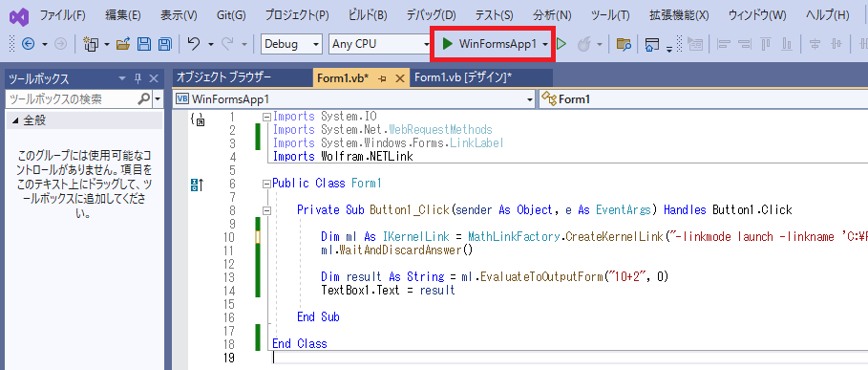Screen dimensions: 868x370
Task: Click the greyed align tops layout icon
Action: (767, 44)
